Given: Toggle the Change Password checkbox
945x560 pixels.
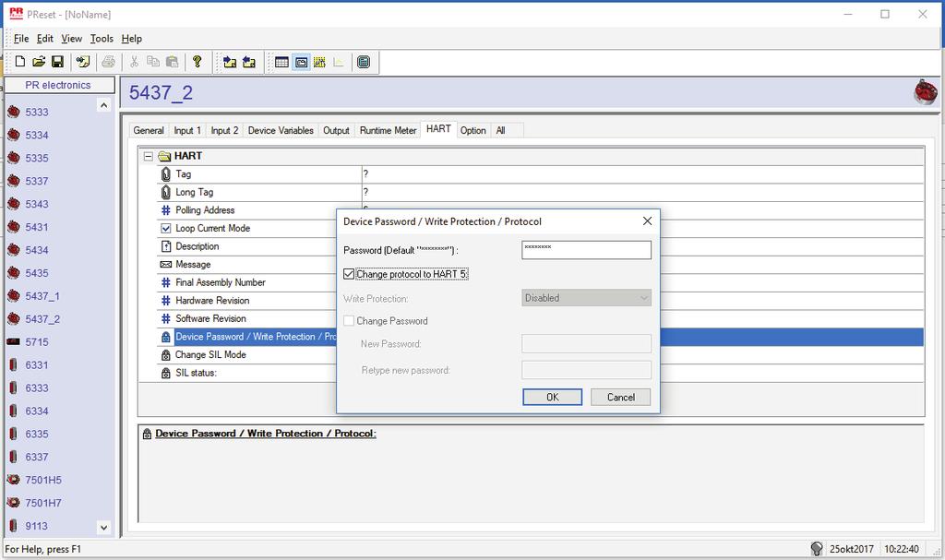Looking at the screenshot, I should pyautogui.click(x=348, y=321).
